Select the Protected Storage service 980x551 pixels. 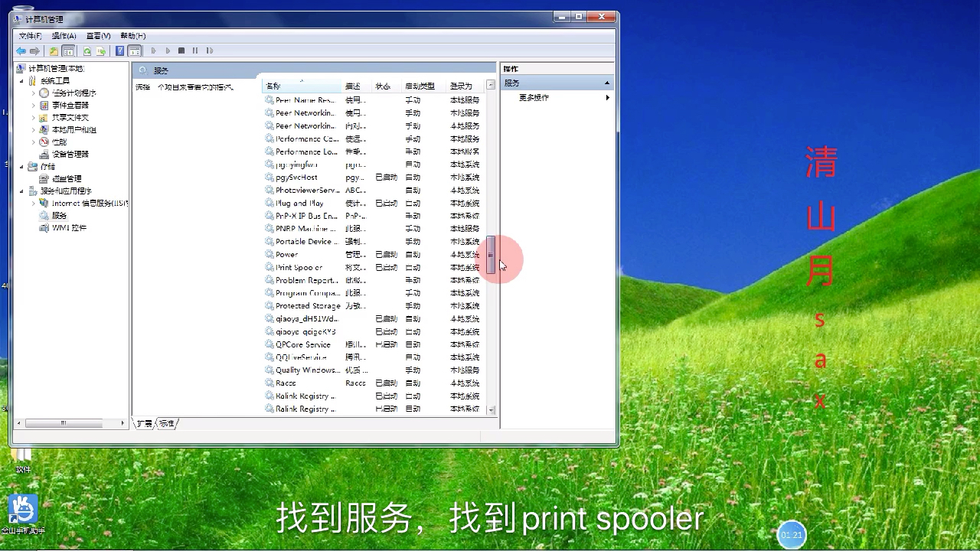374,306
